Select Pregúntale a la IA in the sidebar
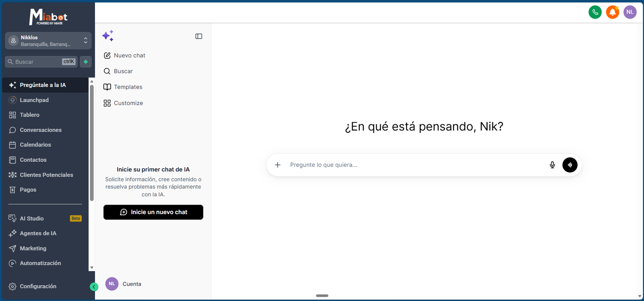The image size is (644, 301). tap(45, 85)
